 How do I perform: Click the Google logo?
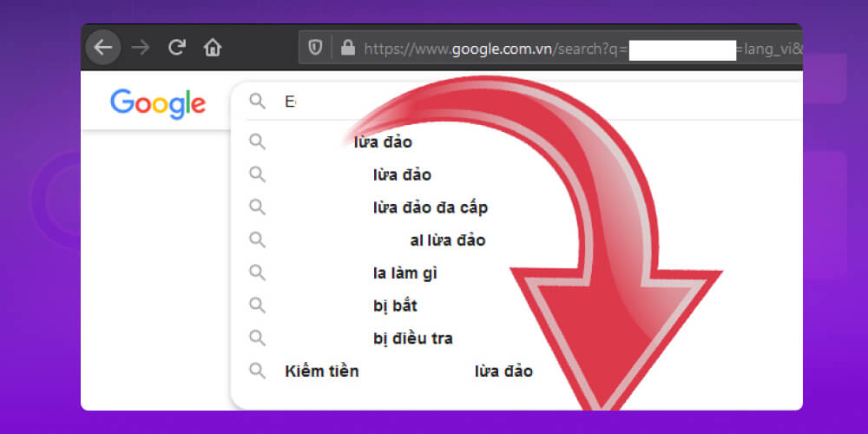point(158,103)
